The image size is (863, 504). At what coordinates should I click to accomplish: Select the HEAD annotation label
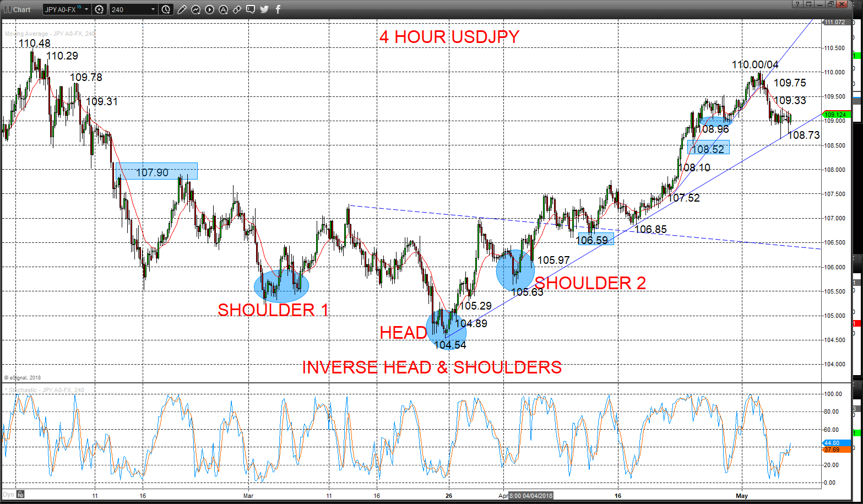click(x=403, y=332)
